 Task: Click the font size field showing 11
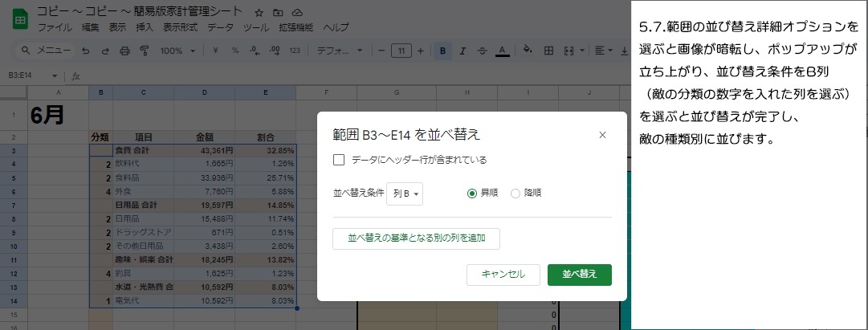401,51
